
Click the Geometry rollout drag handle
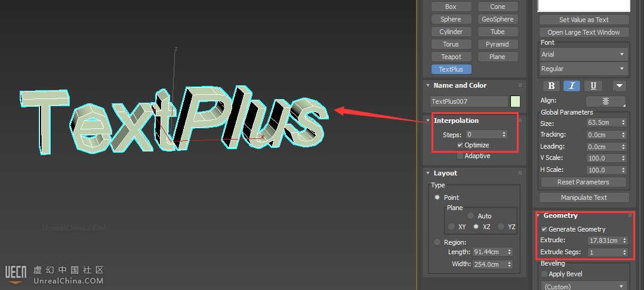pos(628,216)
